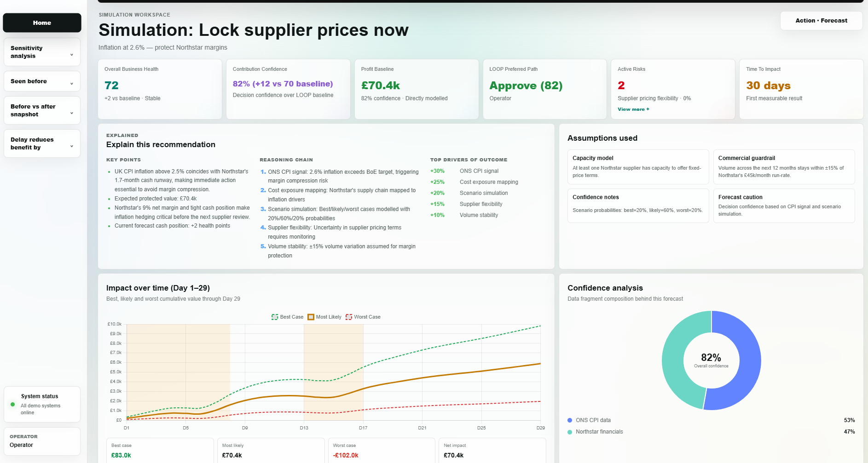This screenshot has height=463, width=868.
Task: Expand Before vs after snapshot dropdown
Action: tap(42, 110)
